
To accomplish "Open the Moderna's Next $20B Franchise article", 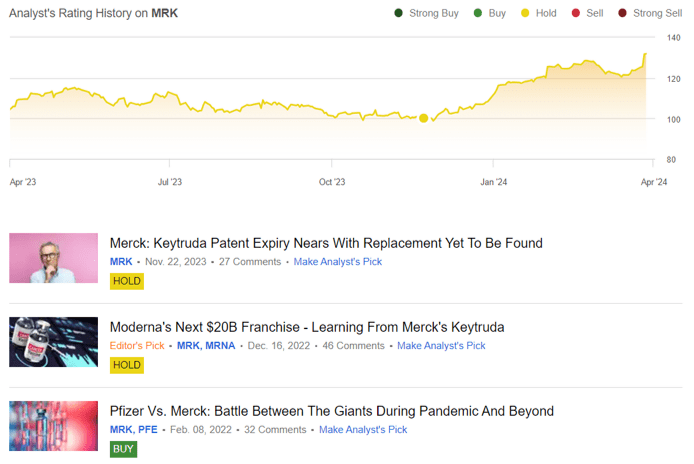I will pos(307,327).
